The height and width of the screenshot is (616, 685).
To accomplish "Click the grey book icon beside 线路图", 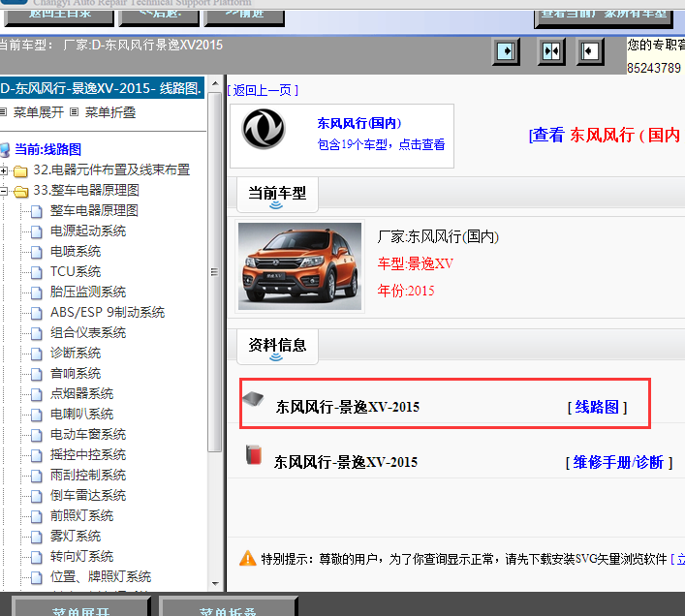I will [x=254, y=399].
